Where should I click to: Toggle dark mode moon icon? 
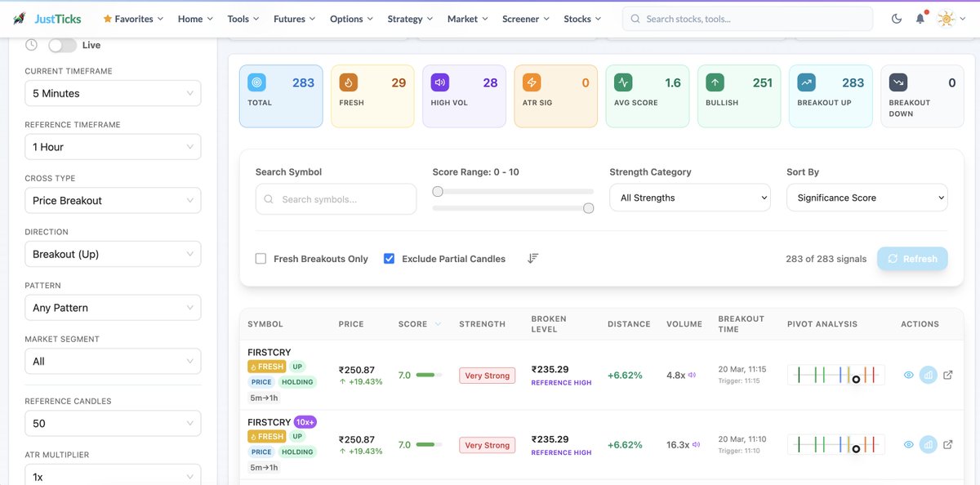tap(897, 19)
